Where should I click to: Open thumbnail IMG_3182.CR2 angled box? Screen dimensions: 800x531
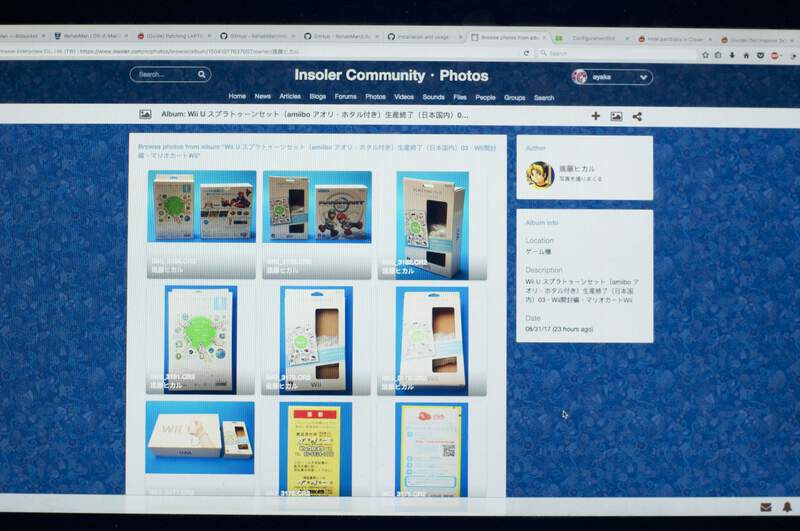(432, 225)
